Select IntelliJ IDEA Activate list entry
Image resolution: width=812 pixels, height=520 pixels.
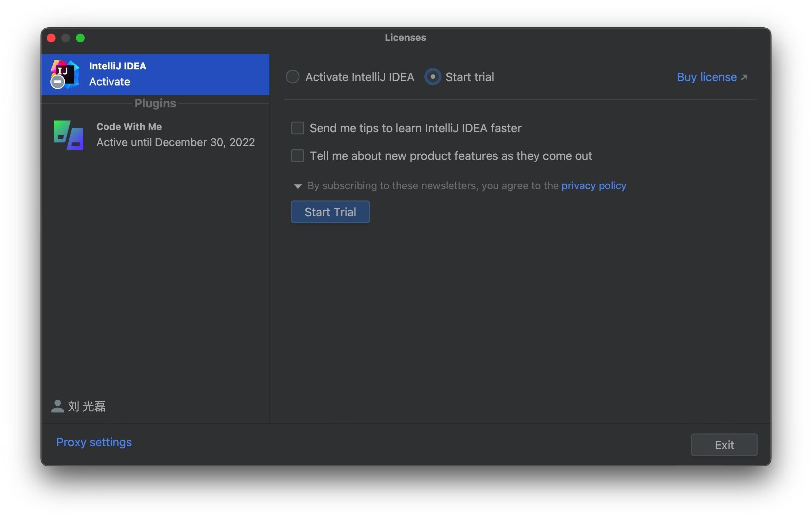(x=155, y=74)
